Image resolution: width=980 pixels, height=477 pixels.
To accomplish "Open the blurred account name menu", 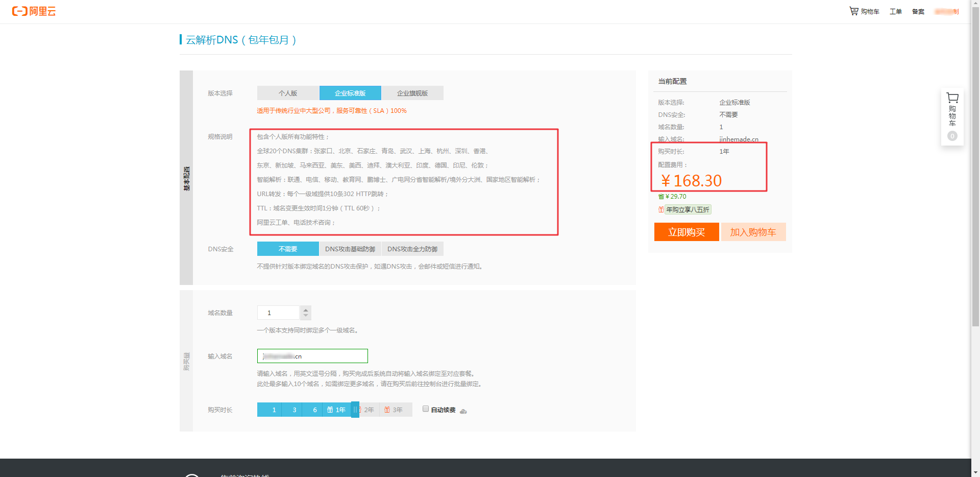I will [946, 12].
